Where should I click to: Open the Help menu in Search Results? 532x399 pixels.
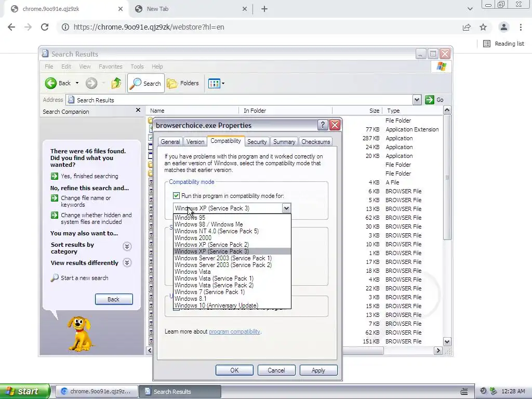[157, 66]
